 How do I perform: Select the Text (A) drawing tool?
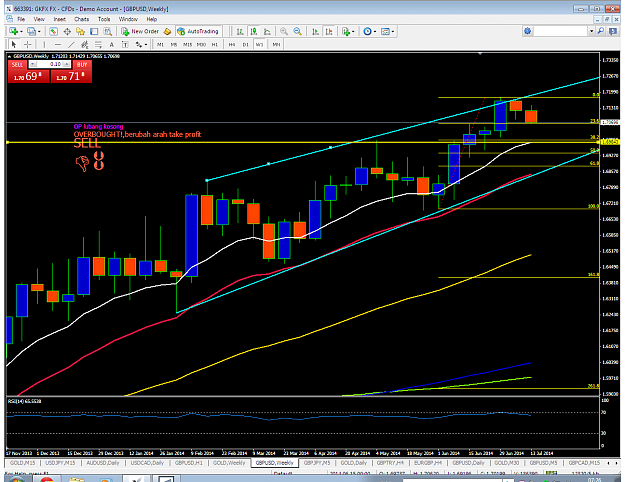tap(112, 45)
